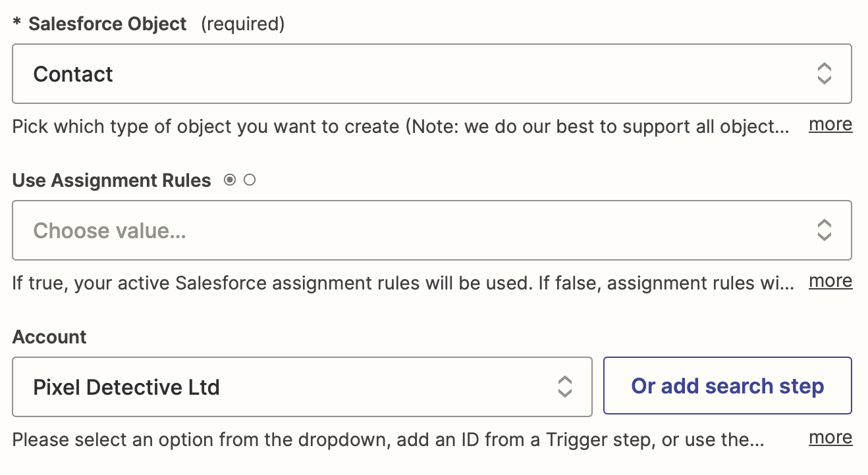Click the chevron arrows in the Contact field
Screen dimensions: 868x475
coord(824,74)
